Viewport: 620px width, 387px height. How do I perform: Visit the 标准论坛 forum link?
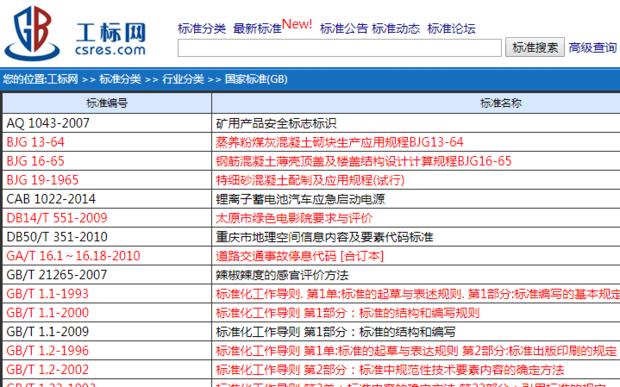tap(452, 28)
